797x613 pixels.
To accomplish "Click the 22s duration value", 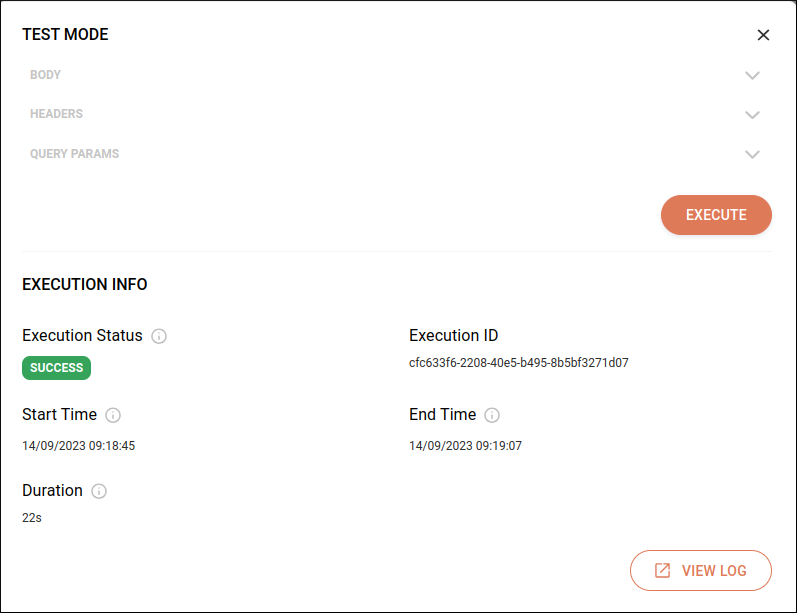I will tap(32, 518).
